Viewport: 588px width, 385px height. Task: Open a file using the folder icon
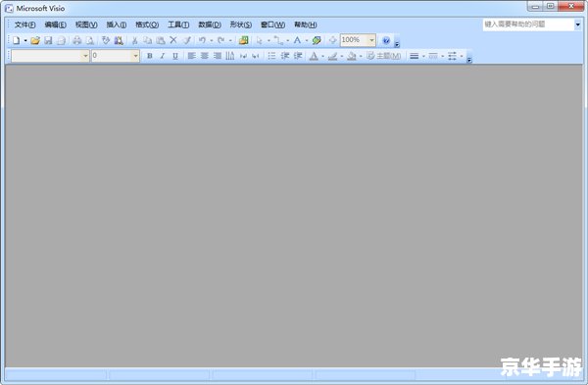pos(35,40)
